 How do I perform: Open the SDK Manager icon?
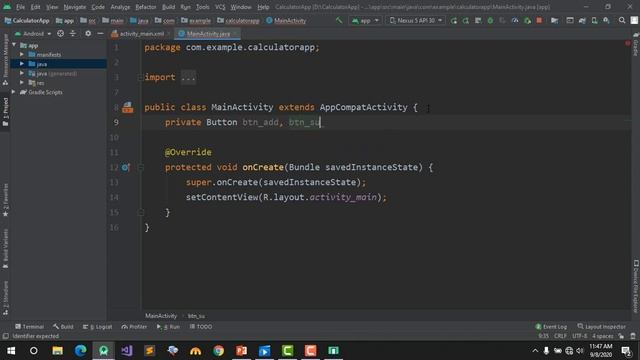point(607,20)
